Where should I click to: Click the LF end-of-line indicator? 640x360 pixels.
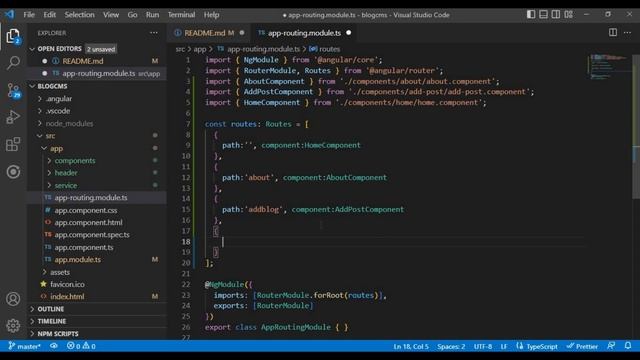click(x=504, y=346)
